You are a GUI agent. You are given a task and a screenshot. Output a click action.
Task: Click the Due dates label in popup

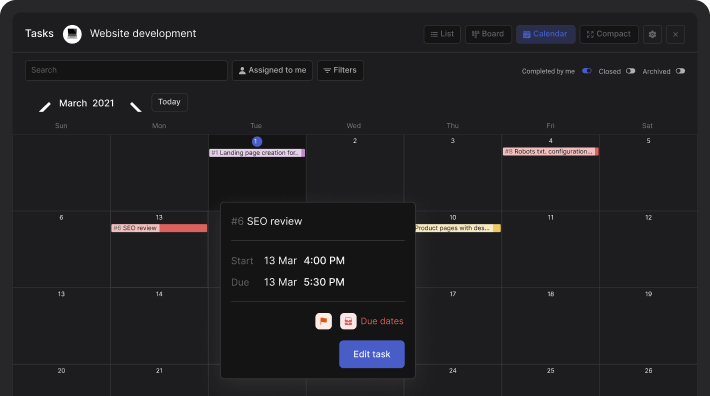pos(382,321)
